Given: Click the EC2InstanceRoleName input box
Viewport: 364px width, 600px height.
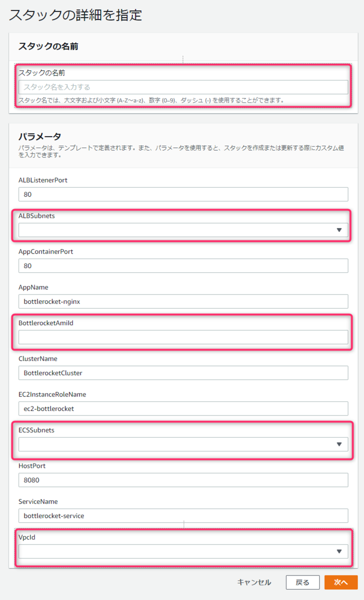Looking at the screenshot, I should (183, 408).
